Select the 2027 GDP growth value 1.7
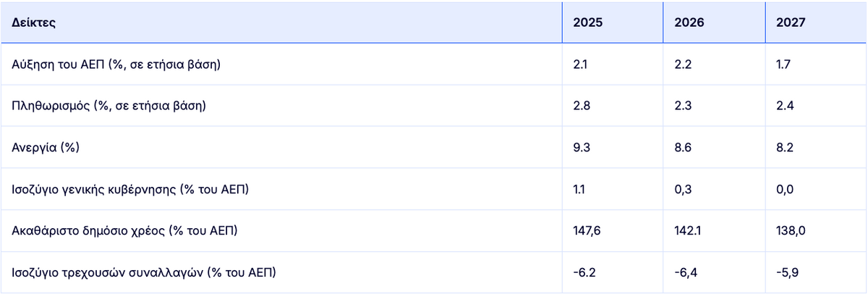This screenshot has height=294, width=868. pyautogui.click(x=783, y=64)
